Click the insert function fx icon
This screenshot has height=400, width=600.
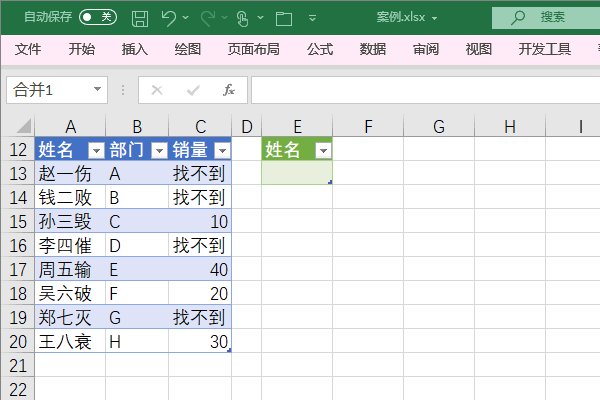tap(229, 90)
